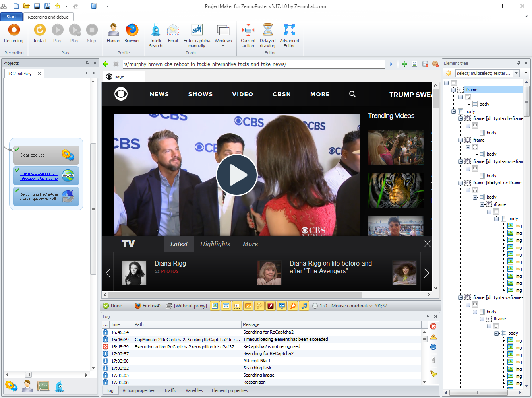
Task: Select Current action editor tool
Action: tap(248, 36)
